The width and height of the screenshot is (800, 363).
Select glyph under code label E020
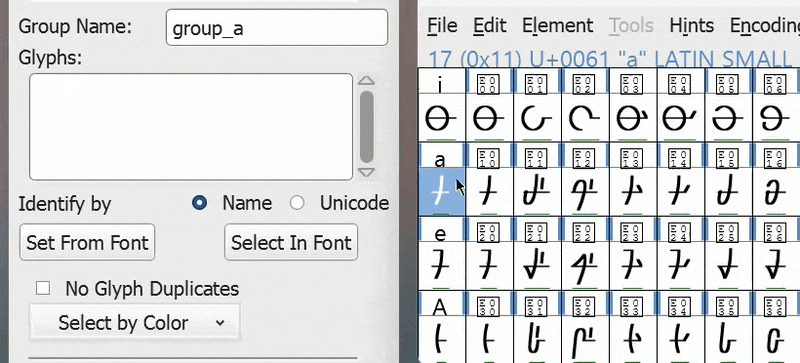(x=489, y=265)
